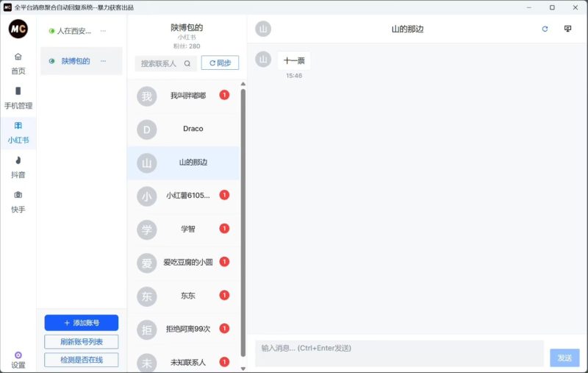Click avatar of 学智 contact
Screen dimensions: 588x373
(x=146, y=230)
